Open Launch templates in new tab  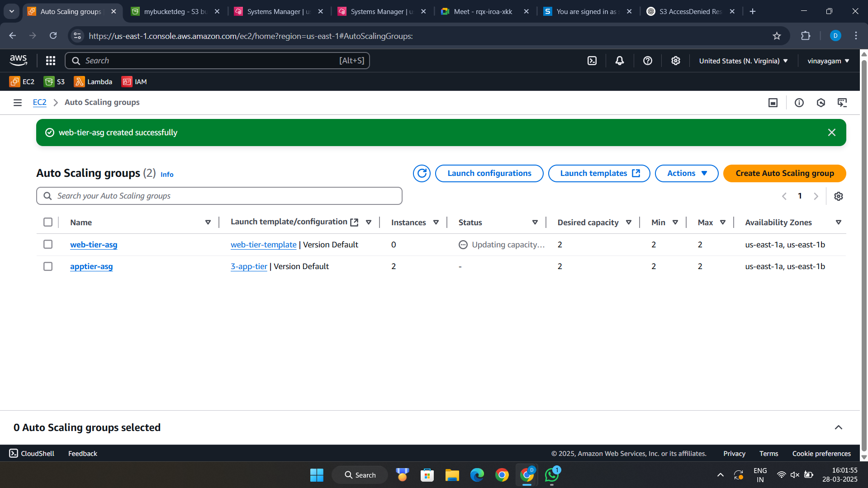pos(599,173)
